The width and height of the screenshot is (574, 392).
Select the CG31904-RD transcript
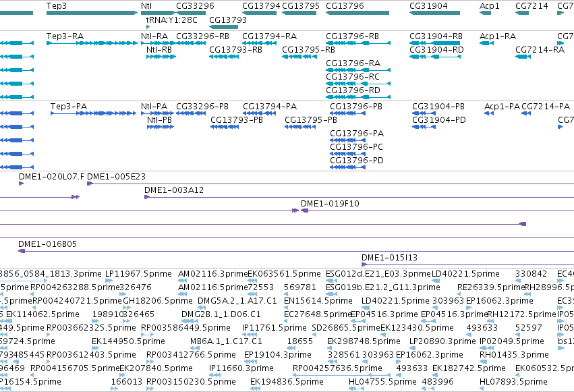[x=434, y=57]
